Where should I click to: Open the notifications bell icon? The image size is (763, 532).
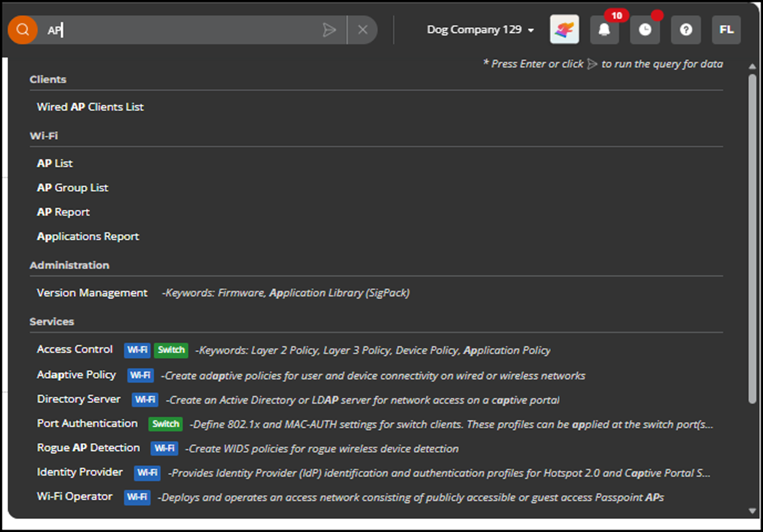(604, 30)
